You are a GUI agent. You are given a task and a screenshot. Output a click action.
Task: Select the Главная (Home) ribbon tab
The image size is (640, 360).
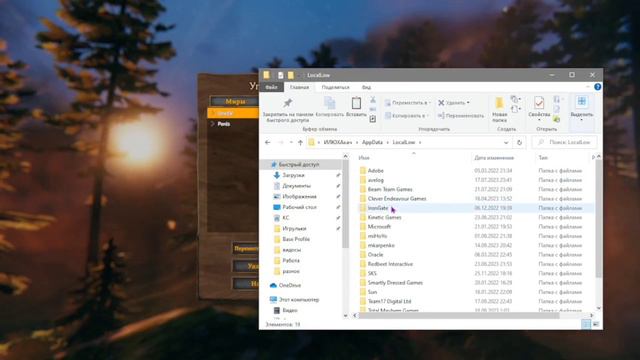click(x=299, y=87)
